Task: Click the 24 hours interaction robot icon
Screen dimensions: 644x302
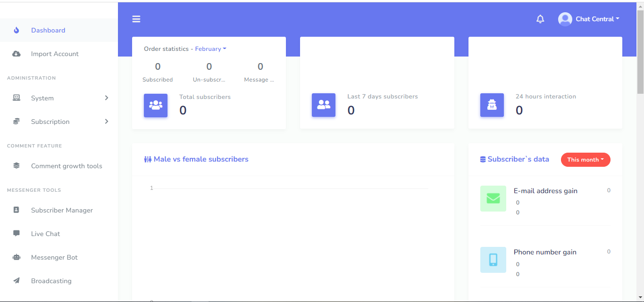Action: 492,105
